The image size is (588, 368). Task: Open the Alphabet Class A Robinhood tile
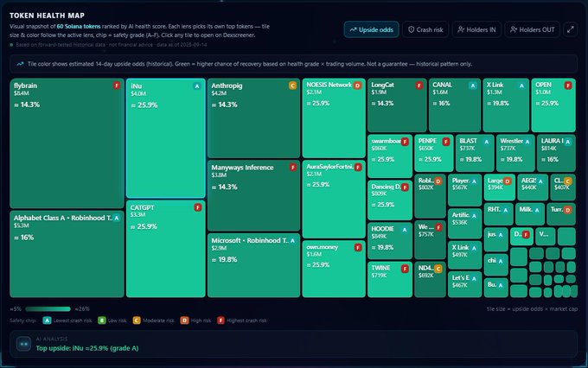tap(67, 254)
